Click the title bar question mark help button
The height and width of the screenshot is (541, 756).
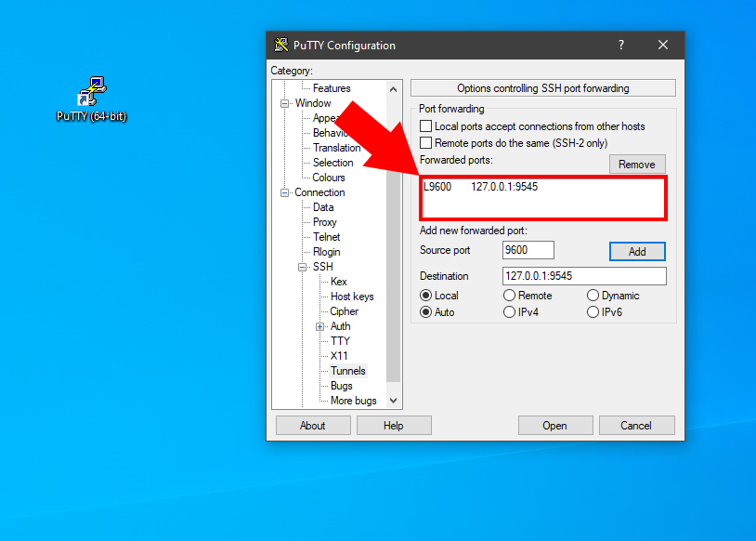click(621, 45)
